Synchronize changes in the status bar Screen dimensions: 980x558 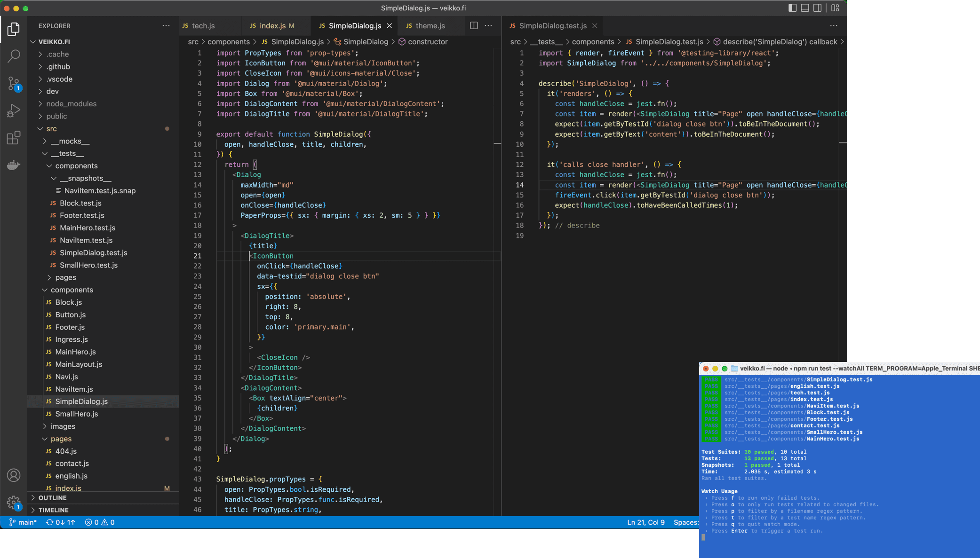[x=60, y=522]
